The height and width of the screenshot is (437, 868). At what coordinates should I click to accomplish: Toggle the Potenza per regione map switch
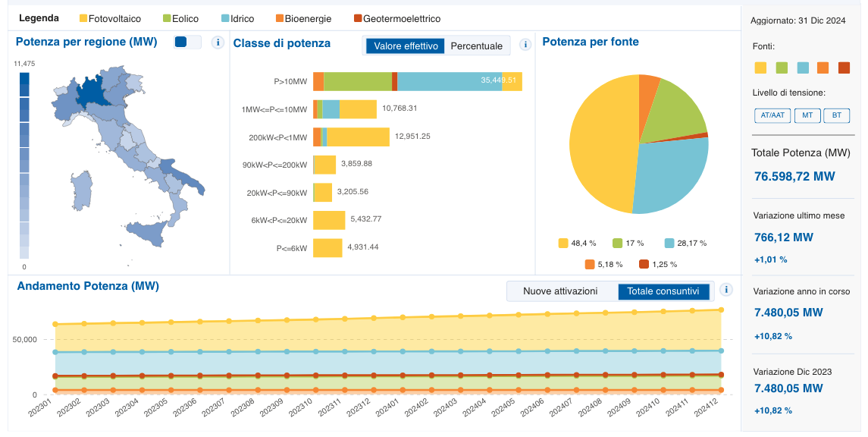[187, 42]
